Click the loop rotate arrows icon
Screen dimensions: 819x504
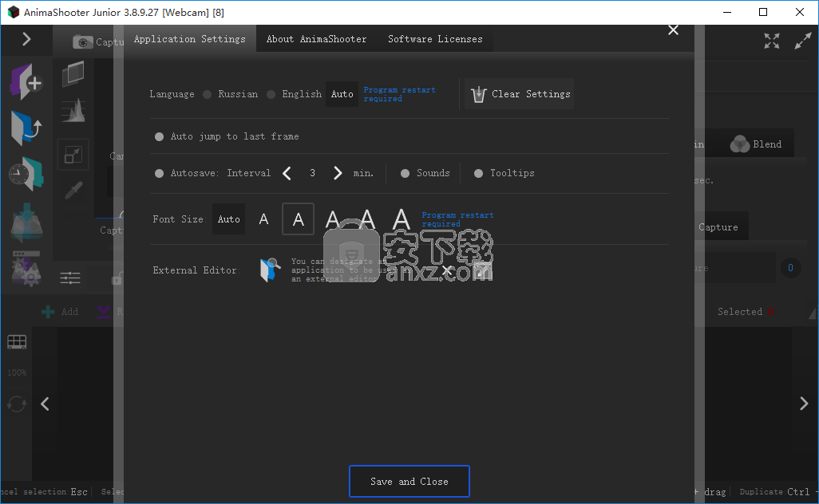pyautogui.click(x=17, y=404)
